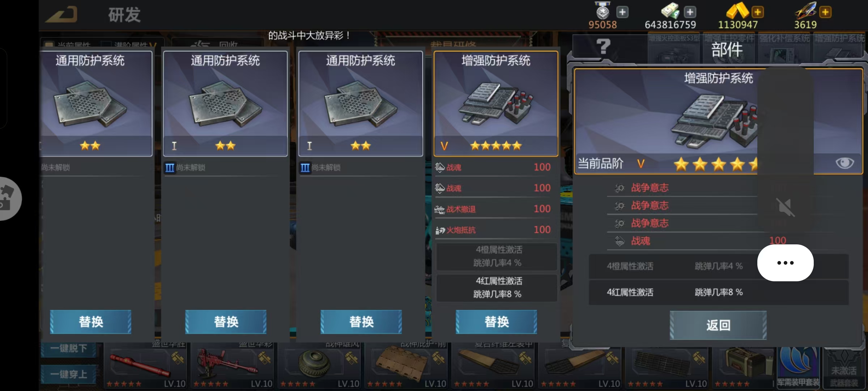Click the 返回 button

(x=718, y=325)
